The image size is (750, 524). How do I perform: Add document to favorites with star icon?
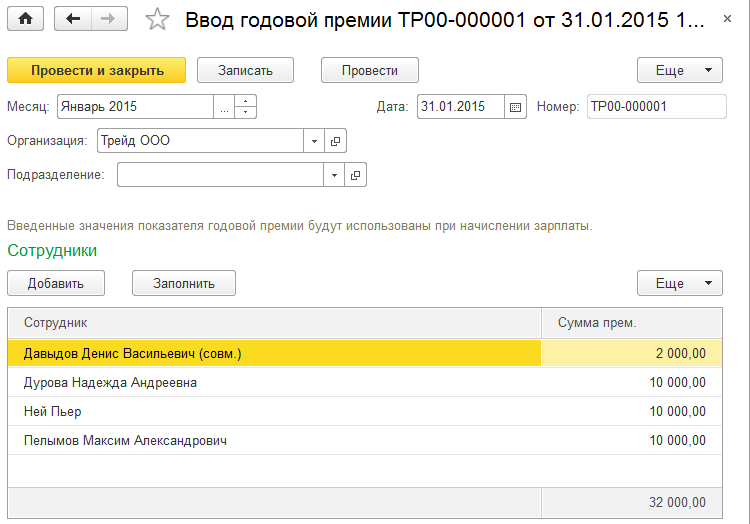tap(157, 19)
